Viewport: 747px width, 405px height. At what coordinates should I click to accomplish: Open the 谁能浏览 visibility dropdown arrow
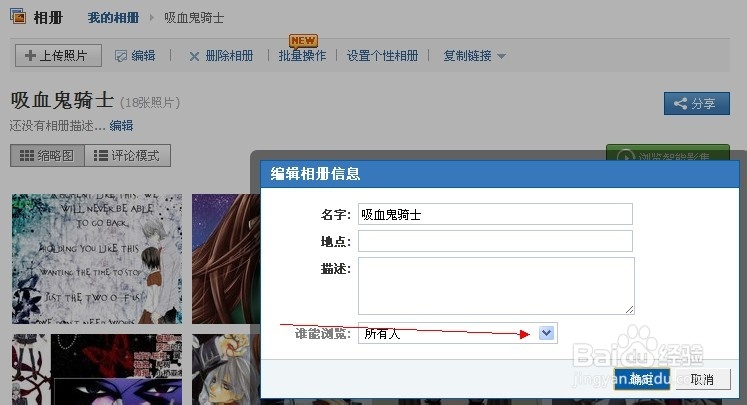tap(546, 333)
